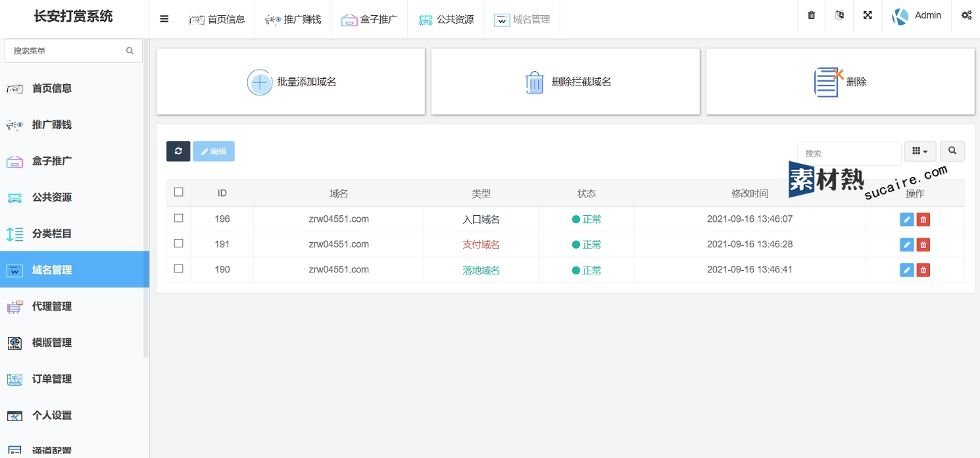
Task: Click the 长安打赏系统 logo title
Action: (x=74, y=16)
